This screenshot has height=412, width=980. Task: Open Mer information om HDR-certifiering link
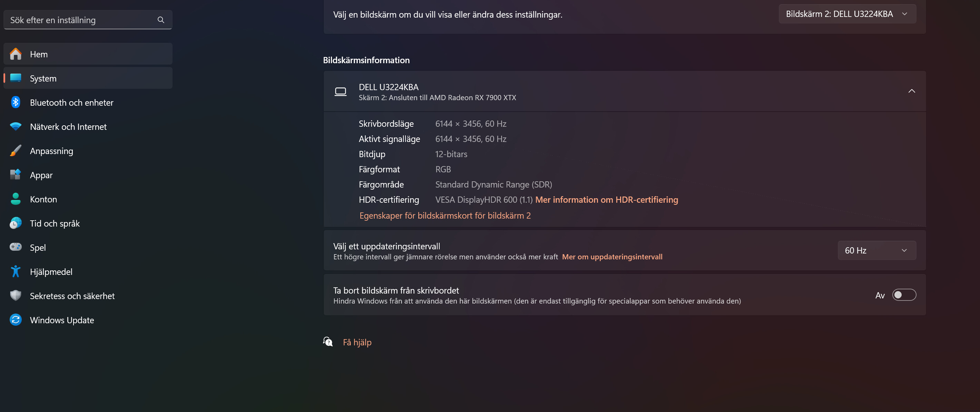606,200
